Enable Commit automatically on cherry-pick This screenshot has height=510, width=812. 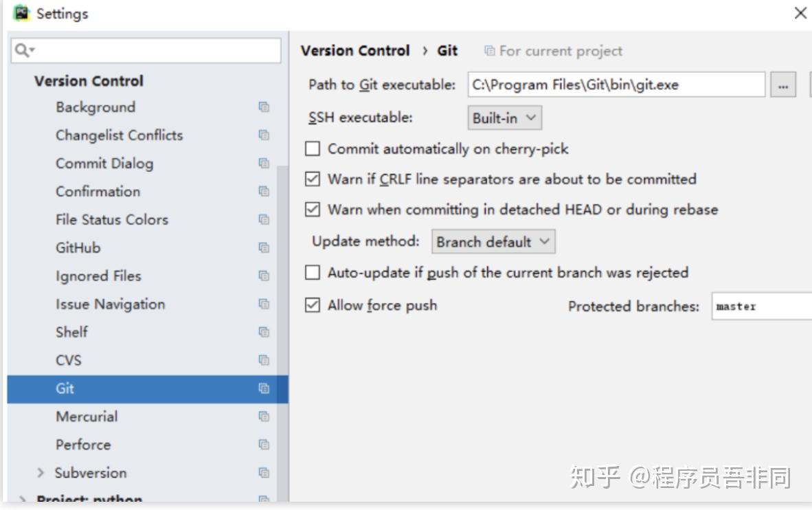[313, 148]
